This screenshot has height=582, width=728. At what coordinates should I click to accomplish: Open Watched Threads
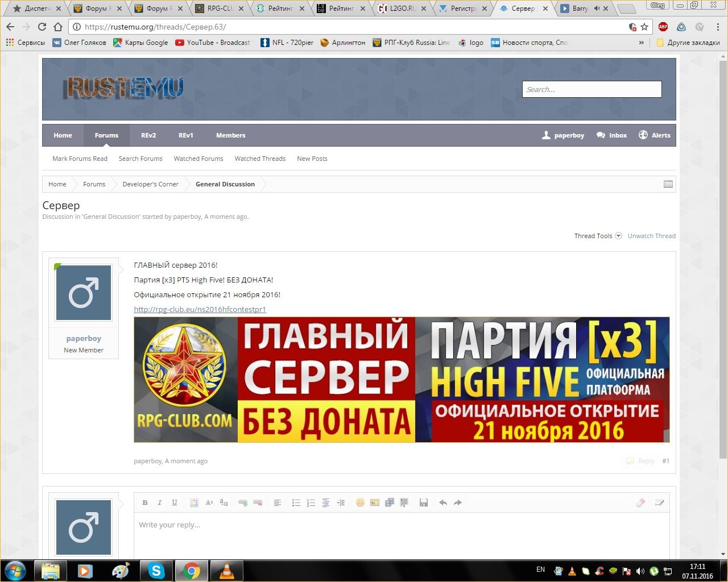(x=260, y=159)
